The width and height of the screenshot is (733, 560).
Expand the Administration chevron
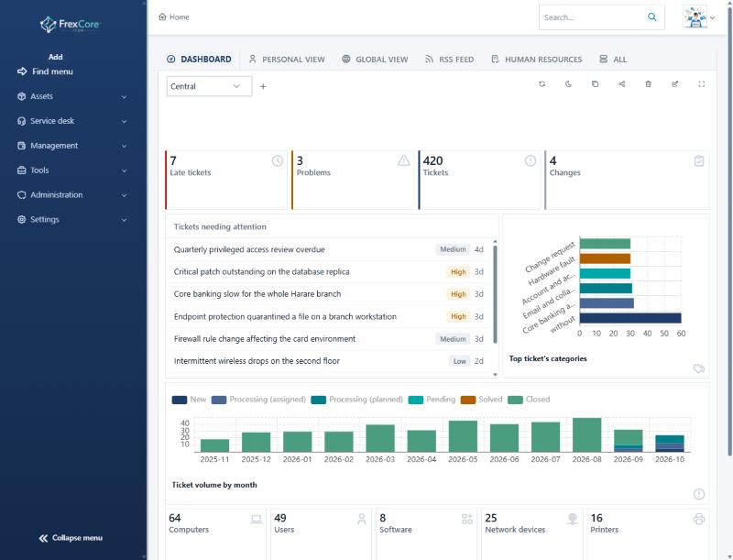coord(124,195)
